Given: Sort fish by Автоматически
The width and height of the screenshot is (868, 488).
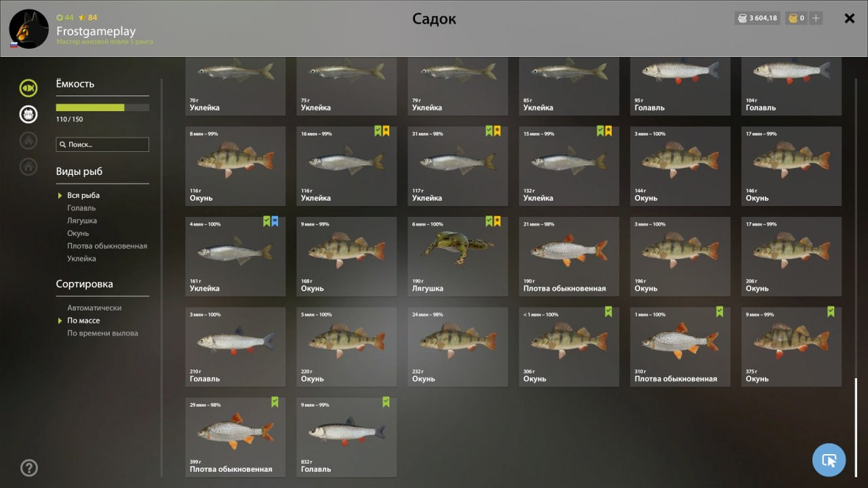Looking at the screenshot, I should coord(94,308).
